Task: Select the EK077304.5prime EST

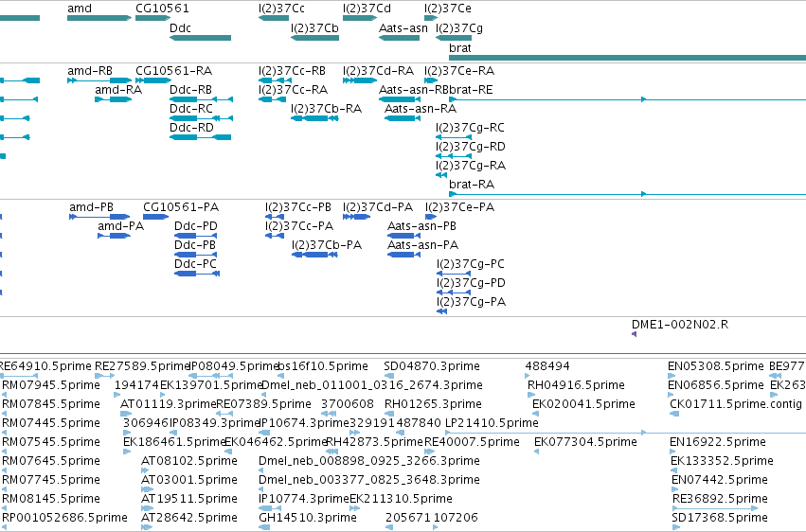Action: [537, 452]
